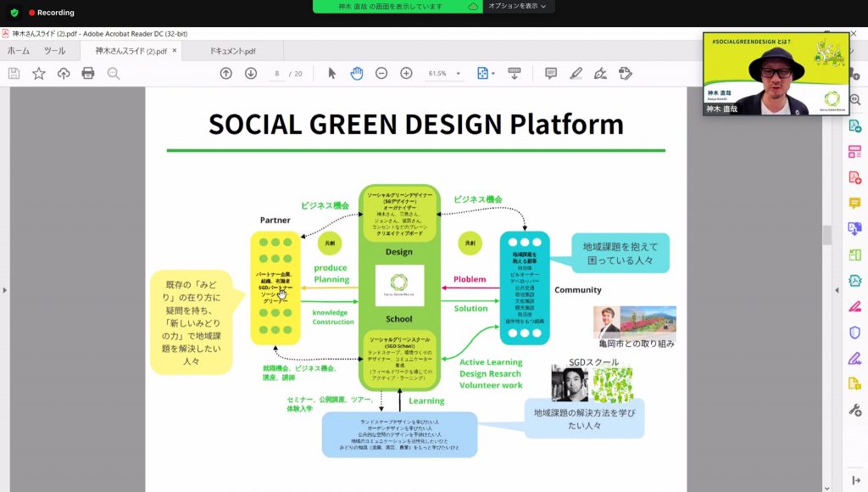Open the ツール tab
868x492 pixels.
55,50
